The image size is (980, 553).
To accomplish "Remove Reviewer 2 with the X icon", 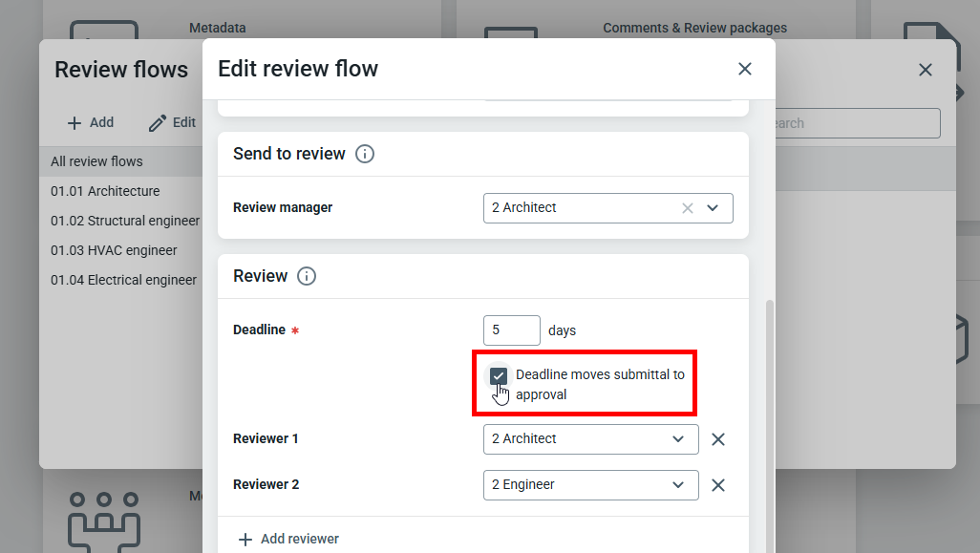I will coord(718,485).
